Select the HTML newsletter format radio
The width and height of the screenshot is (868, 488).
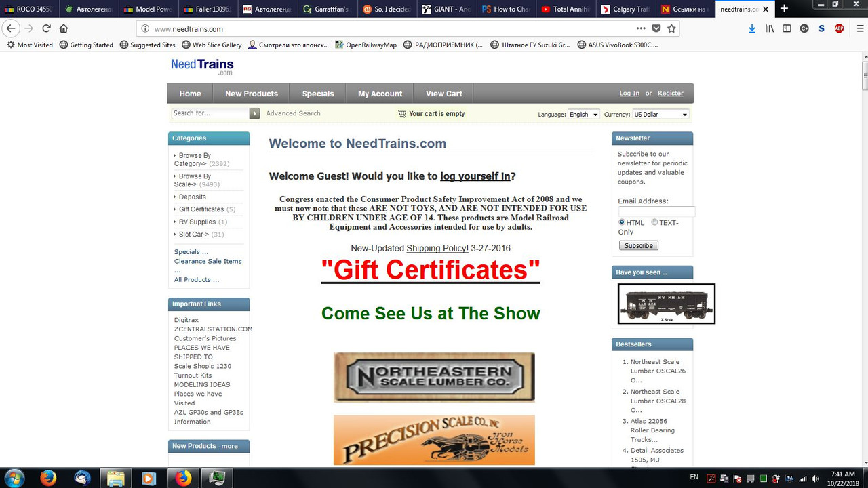pyautogui.click(x=622, y=222)
